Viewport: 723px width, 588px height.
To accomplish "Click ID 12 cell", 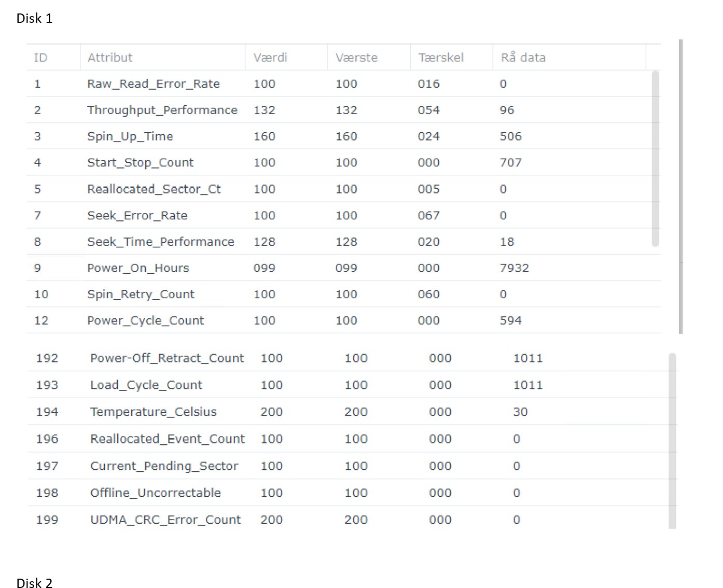I will click(x=41, y=320).
